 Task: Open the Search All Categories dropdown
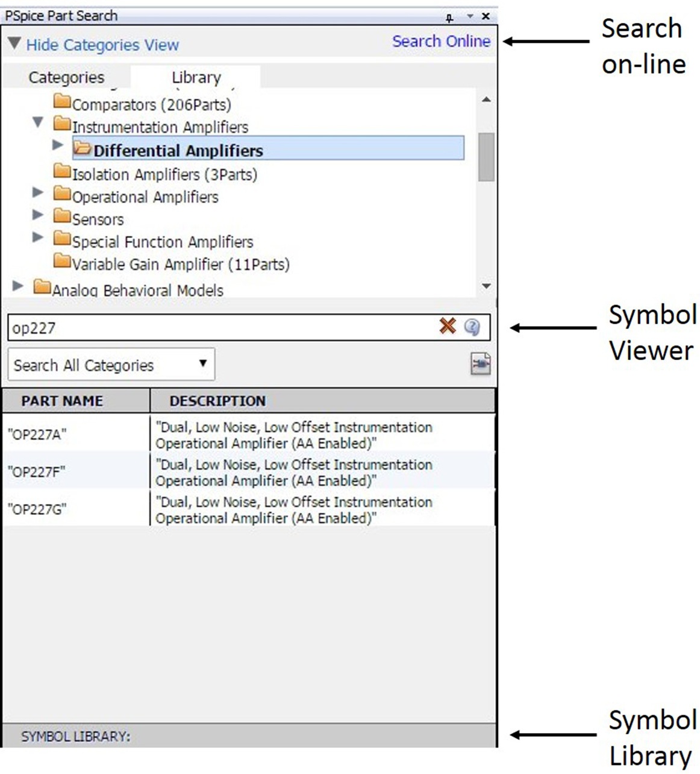[x=111, y=364]
